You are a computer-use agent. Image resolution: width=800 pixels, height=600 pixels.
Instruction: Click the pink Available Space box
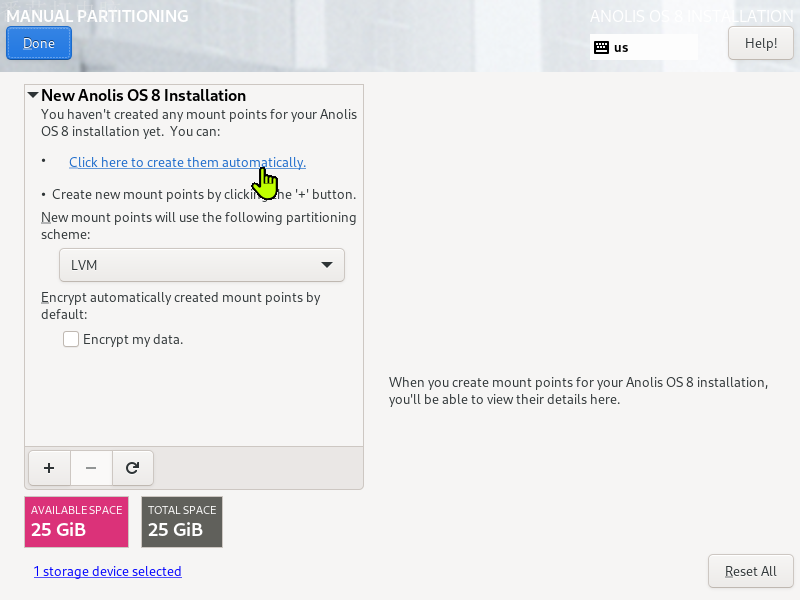tap(76, 521)
